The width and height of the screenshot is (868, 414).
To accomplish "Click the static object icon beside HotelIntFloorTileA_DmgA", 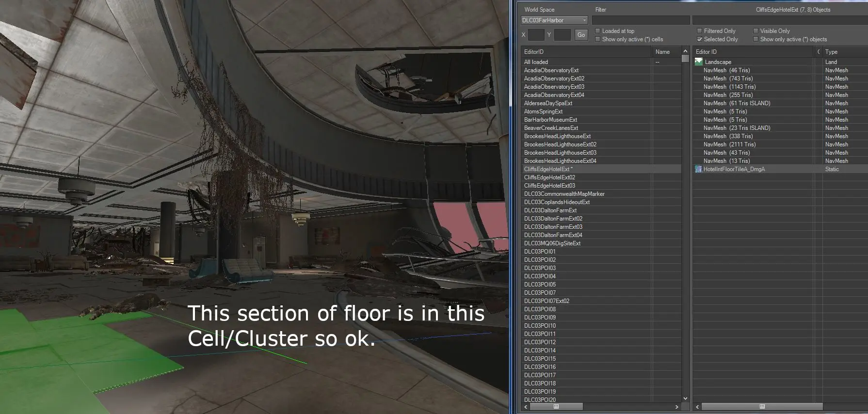I will [x=698, y=169].
